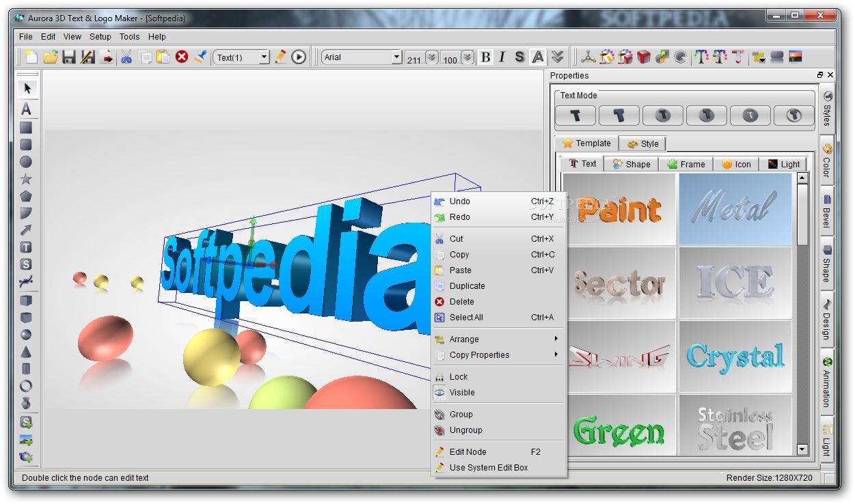Image resolution: width=855 pixels, height=504 pixels.
Task: Click the clipboard Paste icon in the toolbar
Action: (x=163, y=57)
